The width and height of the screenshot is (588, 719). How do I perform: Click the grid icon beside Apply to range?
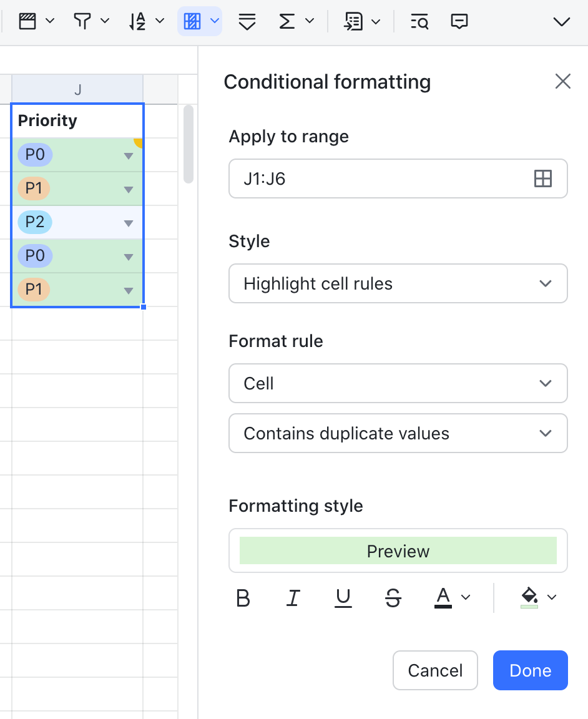click(543, 179)
